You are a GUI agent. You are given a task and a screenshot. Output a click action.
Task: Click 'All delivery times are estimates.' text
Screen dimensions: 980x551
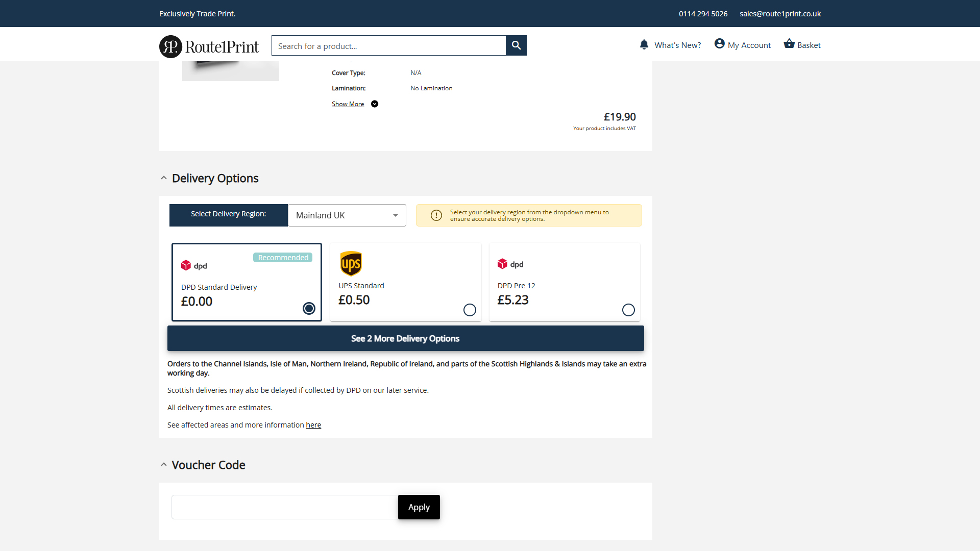click(x=220, y=408)
